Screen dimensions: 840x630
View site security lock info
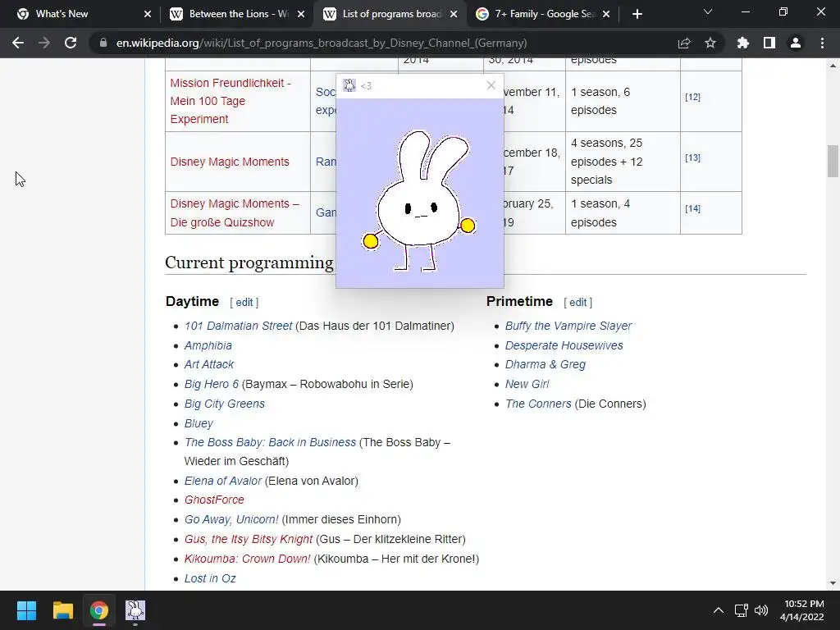(x=103, y=43)
